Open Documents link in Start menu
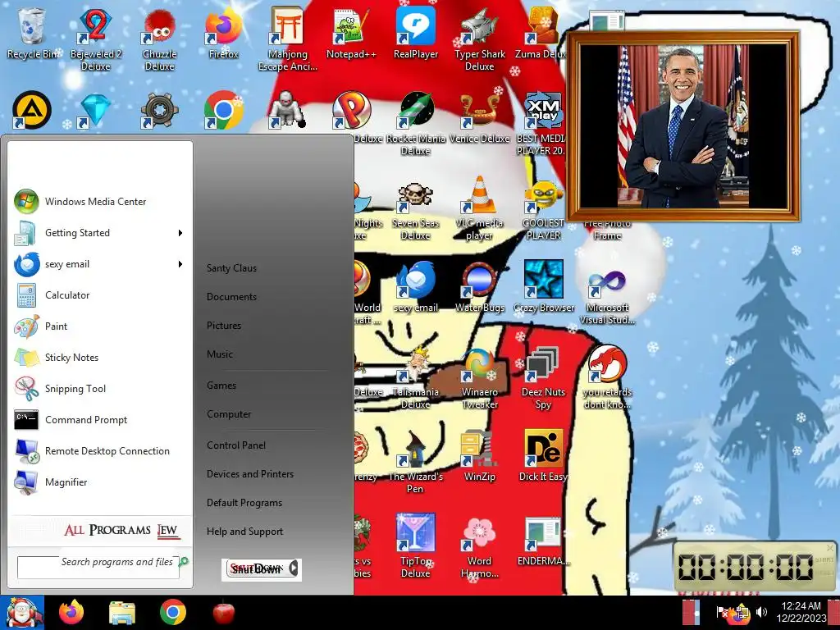This screenshot has height=630, width=840. (x=231, y=297)
